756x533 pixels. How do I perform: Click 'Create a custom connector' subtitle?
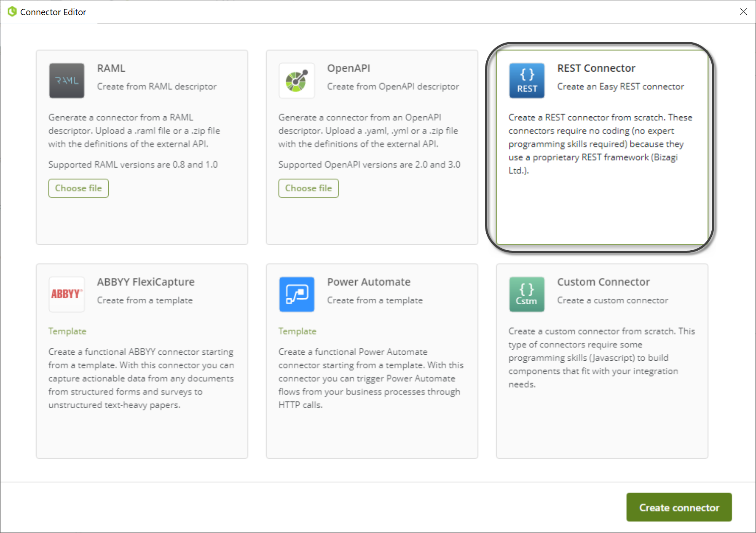(x=612, y=300)
